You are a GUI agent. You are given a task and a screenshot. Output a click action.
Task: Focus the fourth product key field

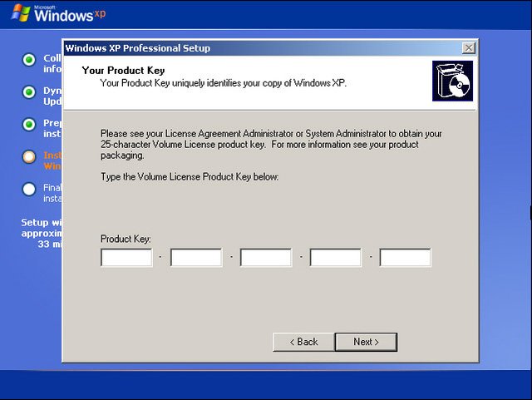(x=336, y=258)
